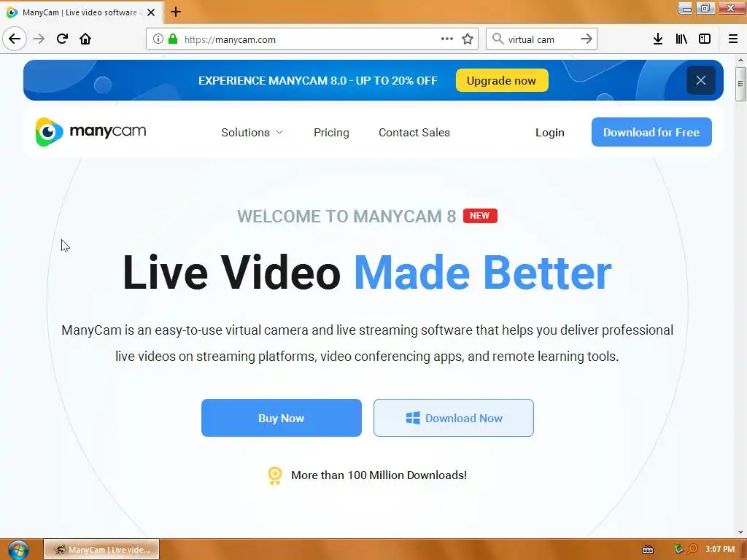Click the taskbar clock showing 3:07 PM
The image size is (747, 560).
click(720, 550)
